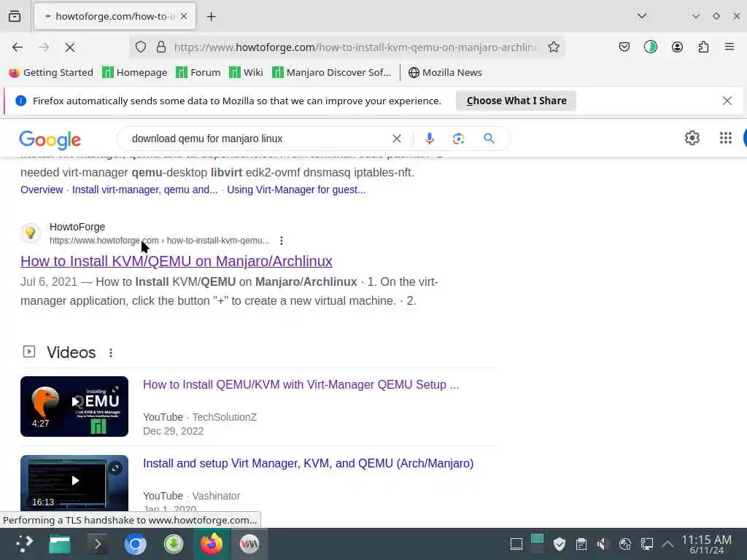Click the Google logo
The width and height of the screenshot is (747, 560).
point(50,139)
